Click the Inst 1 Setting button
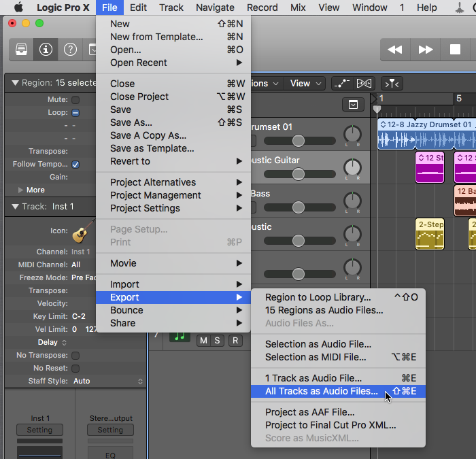Viewport: 476px width, 459px height. [39, 430]
